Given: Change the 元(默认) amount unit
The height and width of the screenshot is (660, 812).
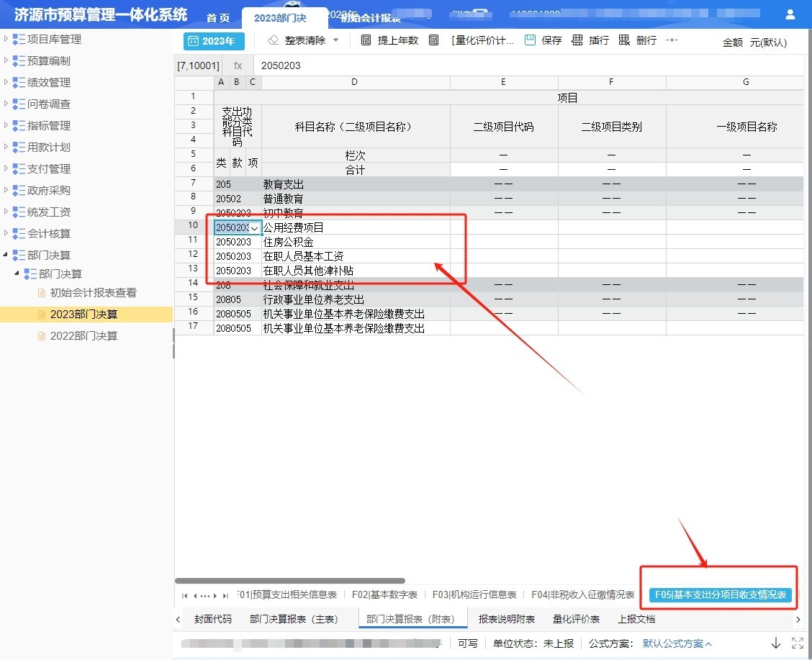Looking at the screenshot, I should 768,42.
